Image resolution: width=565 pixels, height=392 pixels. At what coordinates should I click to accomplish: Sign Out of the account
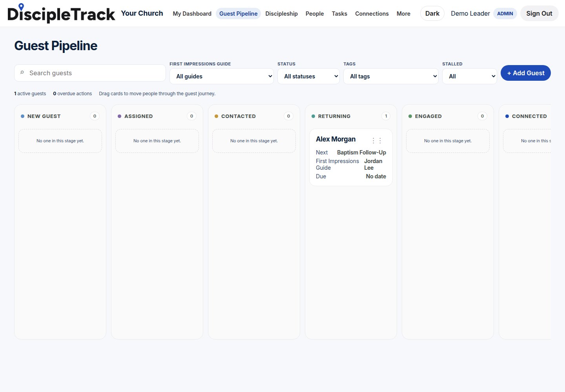[539, 13]
